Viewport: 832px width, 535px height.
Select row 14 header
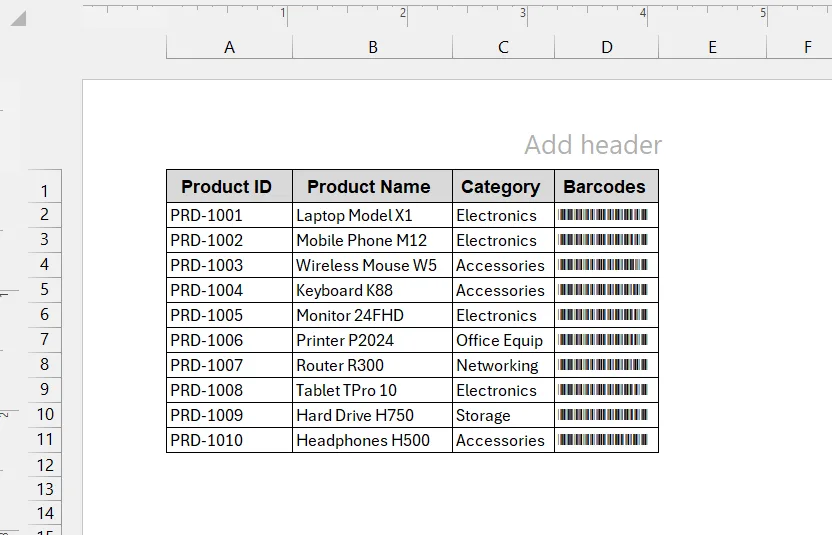(45, 514)
